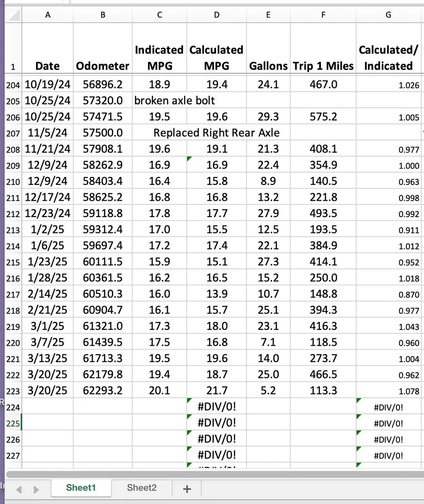424x504 pixels.
Task: Click the green comment triangle on cell D209
Action: (190, 158)
